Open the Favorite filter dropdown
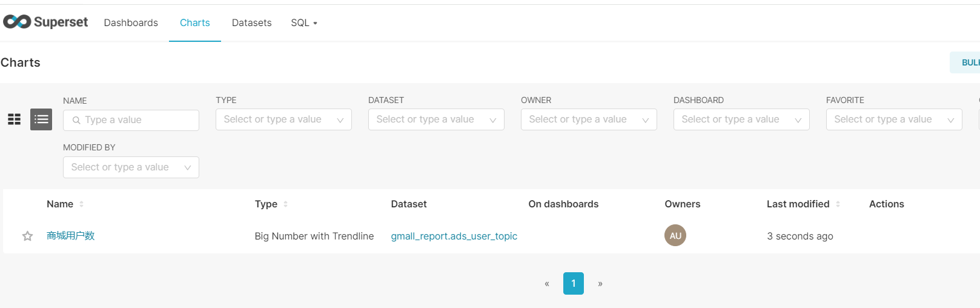This screenshot has width=980, height=308. tap(894, 119)
